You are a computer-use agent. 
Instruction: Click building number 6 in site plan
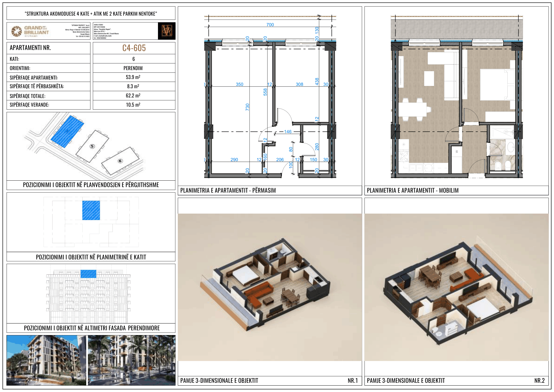tap(120, 161)
